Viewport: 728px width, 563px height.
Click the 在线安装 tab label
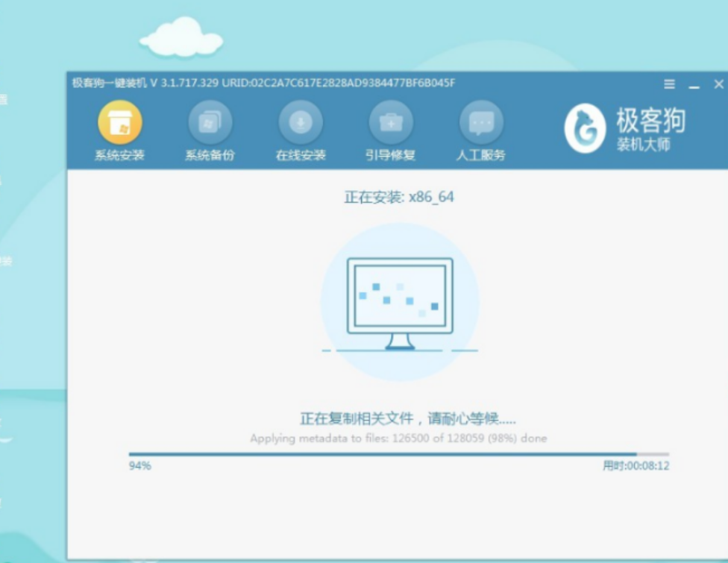[x=301, y=155]
